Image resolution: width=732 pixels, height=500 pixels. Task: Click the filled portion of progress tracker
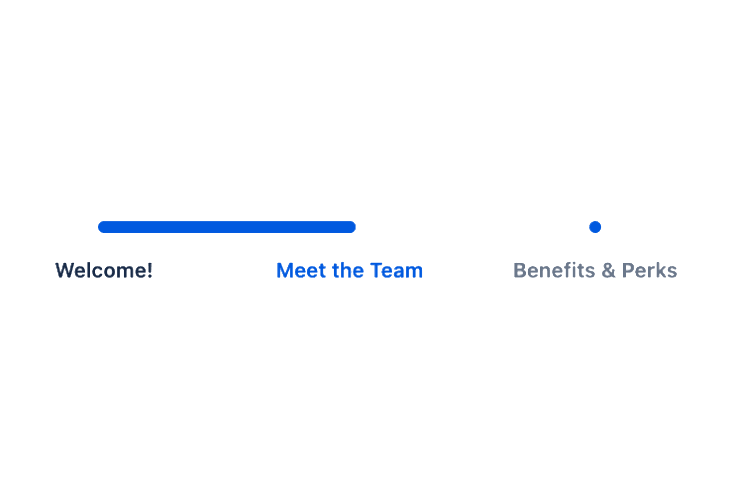click(227, 227)
